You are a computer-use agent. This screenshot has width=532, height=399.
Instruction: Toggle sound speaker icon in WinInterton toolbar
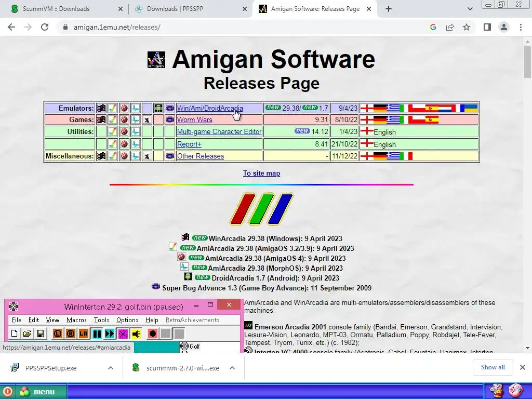point(136,334)
